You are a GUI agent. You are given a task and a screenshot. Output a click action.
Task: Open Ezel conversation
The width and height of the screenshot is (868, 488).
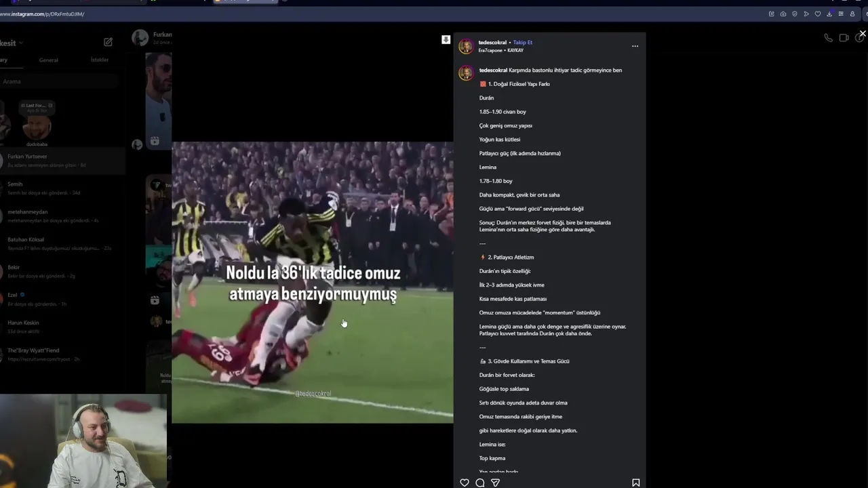click(62, 300)
